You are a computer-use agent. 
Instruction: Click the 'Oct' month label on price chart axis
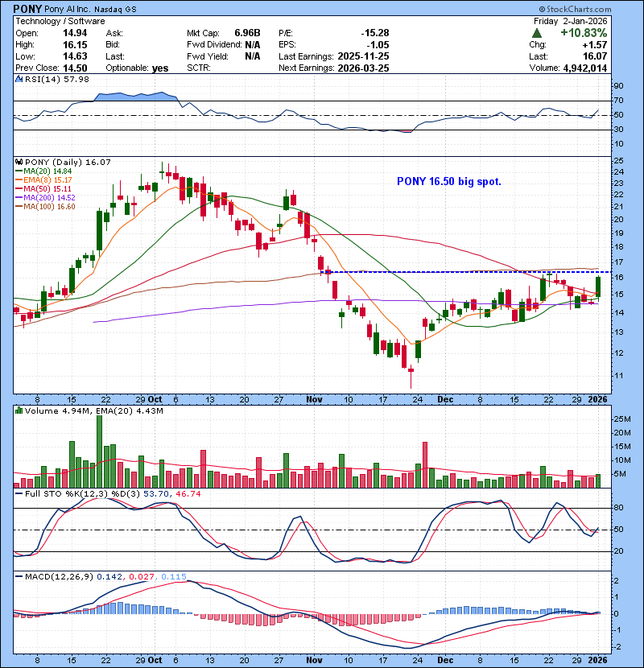(155, 400)
